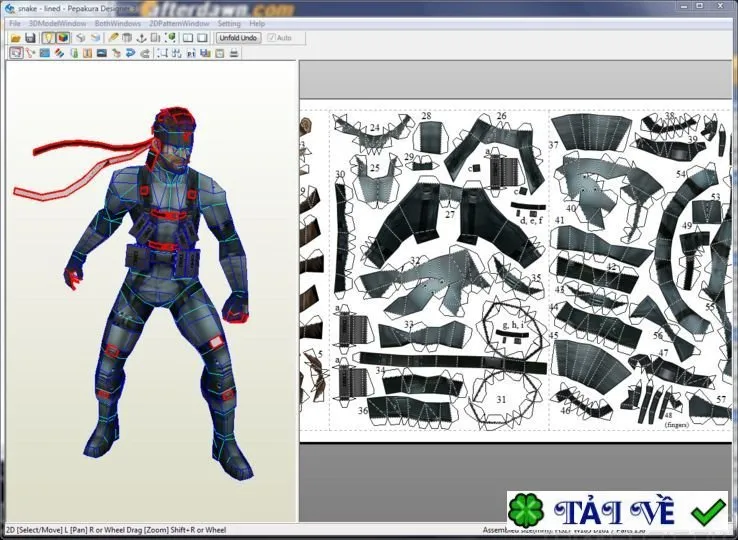Open the 2DPatternWindow menu
Image resolution: width=738 pixels, height=540 pixels.
coord(179,23)
